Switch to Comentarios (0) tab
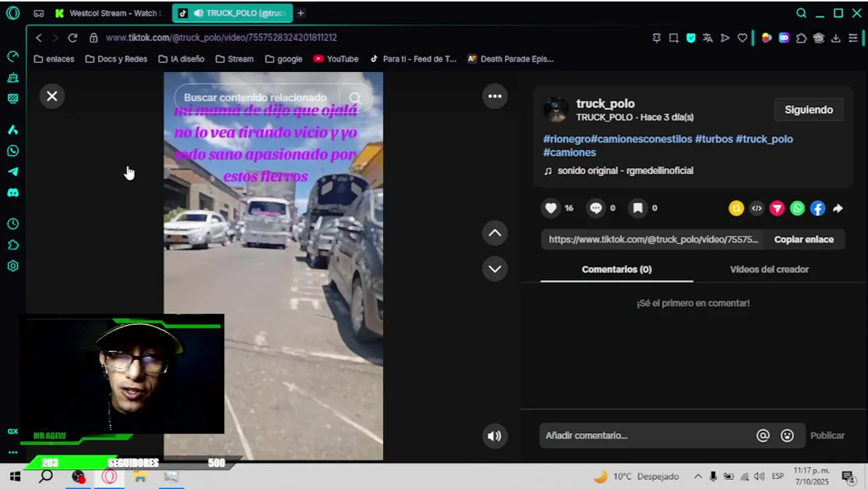 tap(617, 270)
